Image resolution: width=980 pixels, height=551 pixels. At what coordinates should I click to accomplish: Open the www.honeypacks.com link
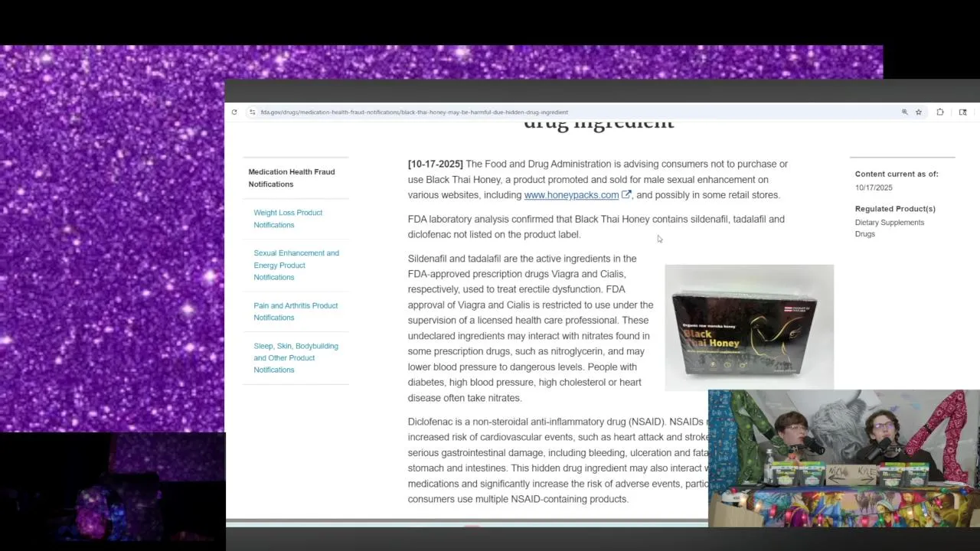571,195
